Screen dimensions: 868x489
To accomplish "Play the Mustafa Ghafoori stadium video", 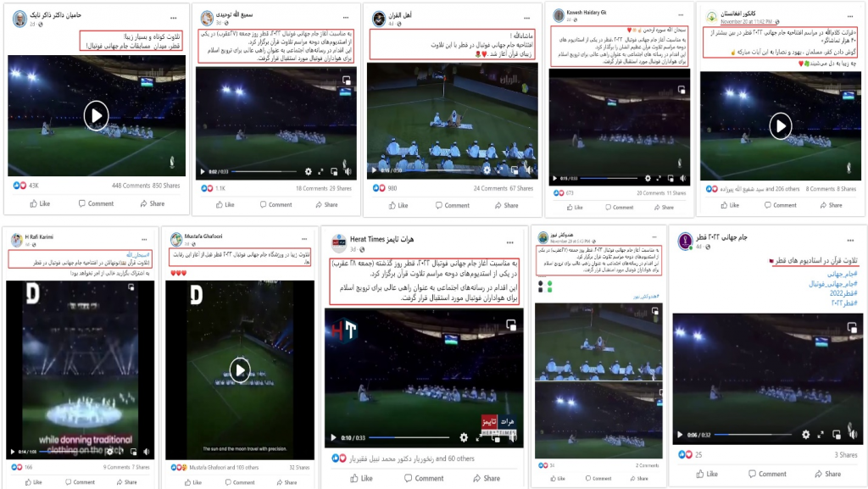I will point(240,370).
